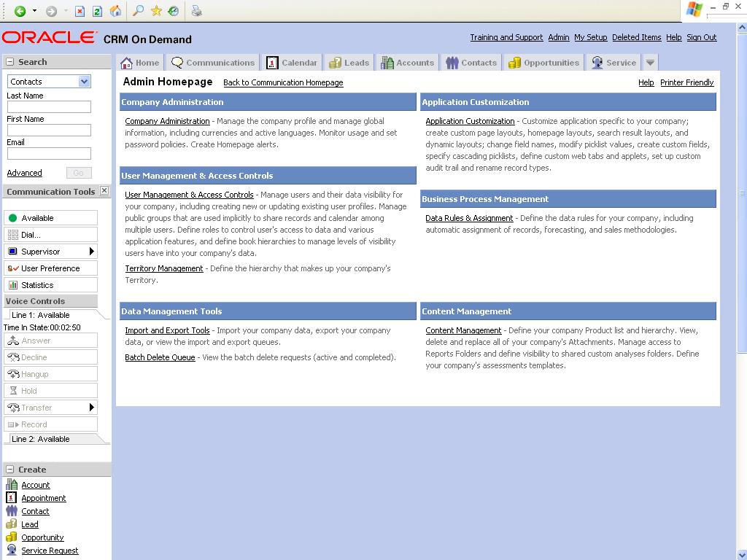View Deleted Items
This screenshot has height=560, width=747.
636,37
